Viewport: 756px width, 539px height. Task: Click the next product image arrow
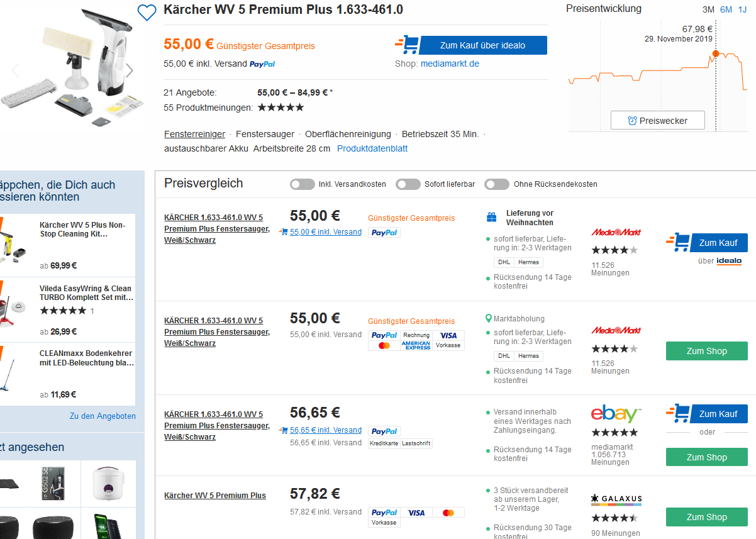click(130, 70)
